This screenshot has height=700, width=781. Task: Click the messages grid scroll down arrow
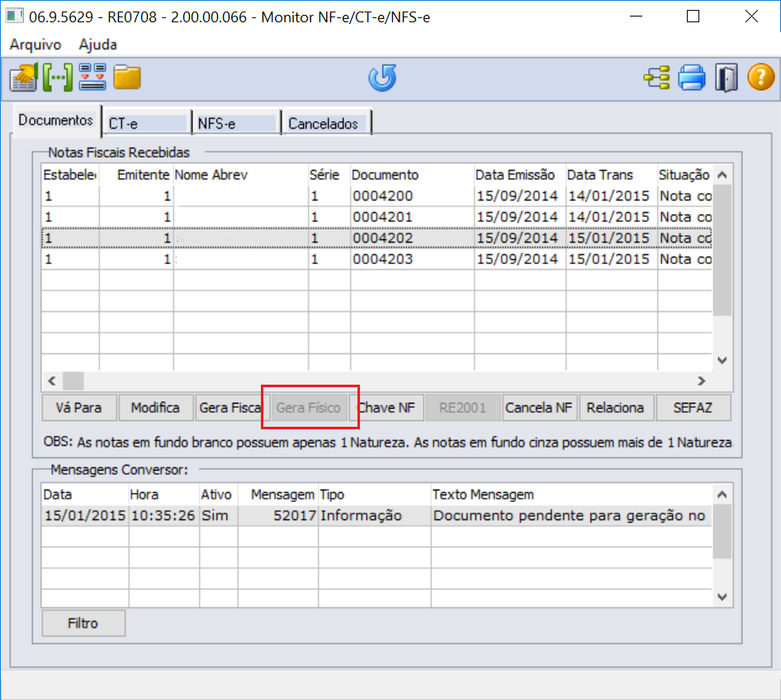tap(722, 597)
